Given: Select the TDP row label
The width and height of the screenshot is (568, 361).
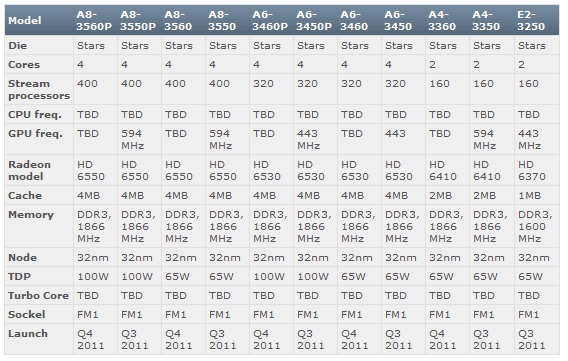Looking at the screenshot, I should [x=20, y=277].
